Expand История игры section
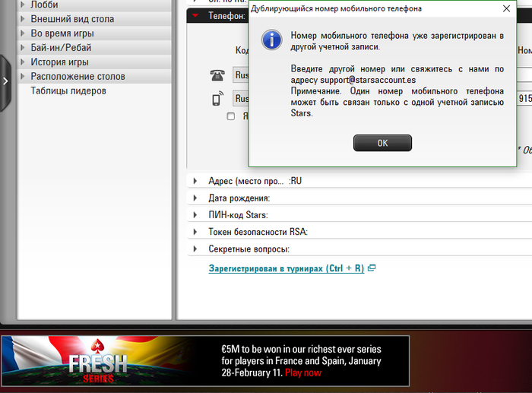 (x=94, y=62)
